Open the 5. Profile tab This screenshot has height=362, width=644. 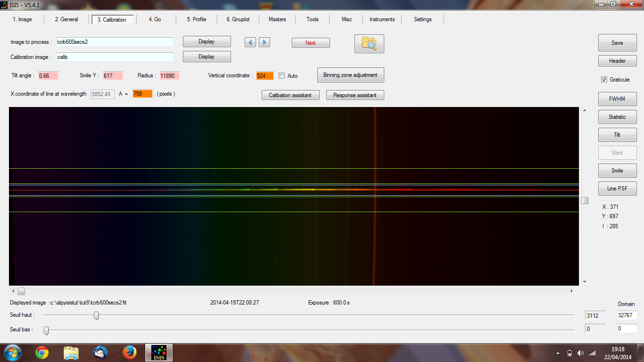197,19
